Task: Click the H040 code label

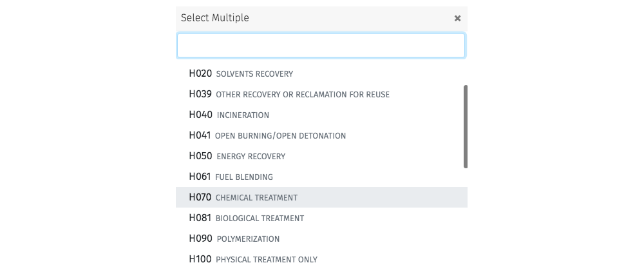Action: point(200,115)
